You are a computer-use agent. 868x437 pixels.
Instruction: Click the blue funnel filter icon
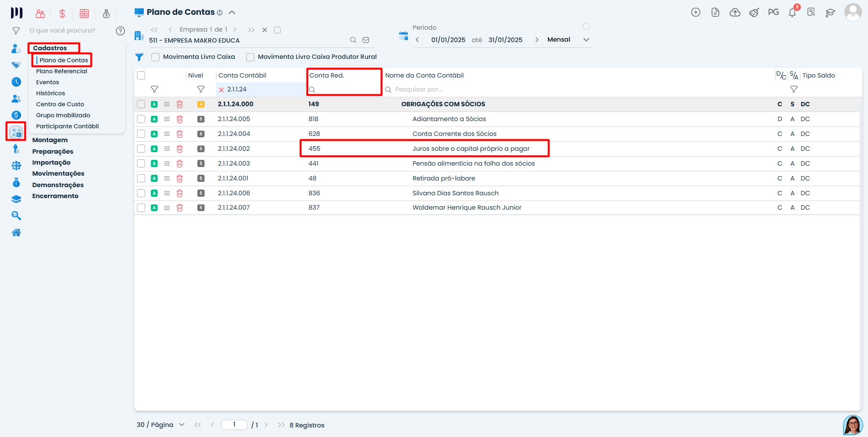tap(139, 57)
